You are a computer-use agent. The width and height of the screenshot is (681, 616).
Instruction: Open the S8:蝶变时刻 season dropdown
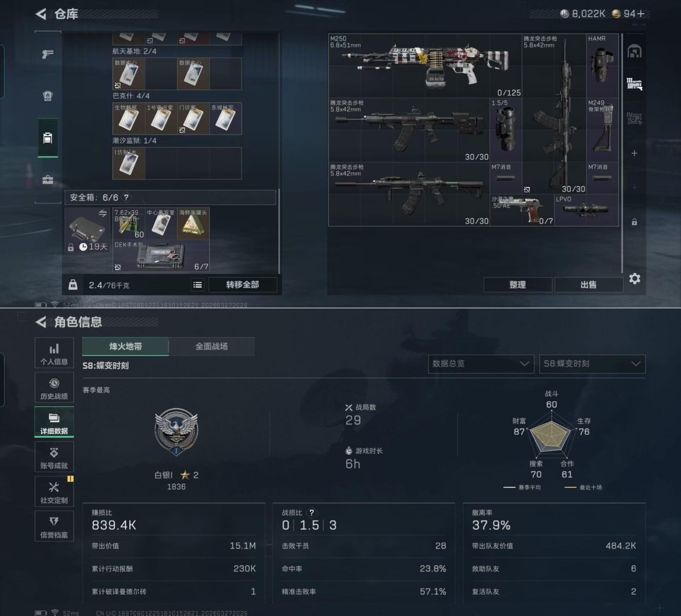592,364
